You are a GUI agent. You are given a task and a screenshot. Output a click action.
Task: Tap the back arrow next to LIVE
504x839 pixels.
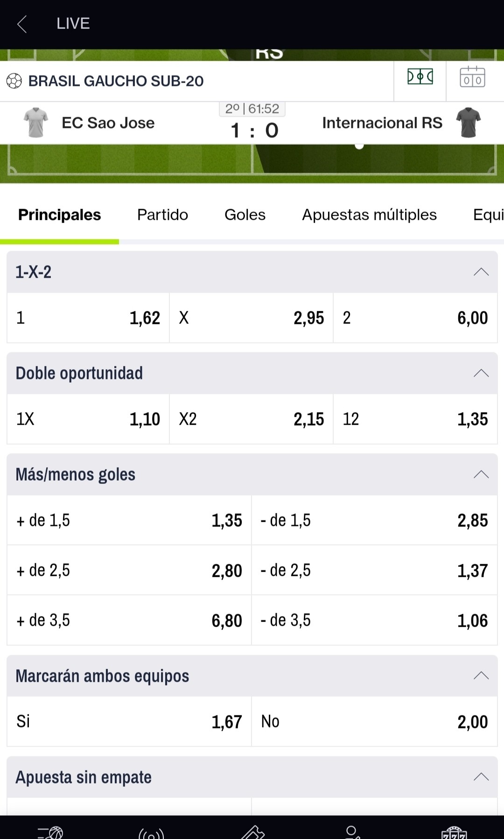(x=22, y=24)
